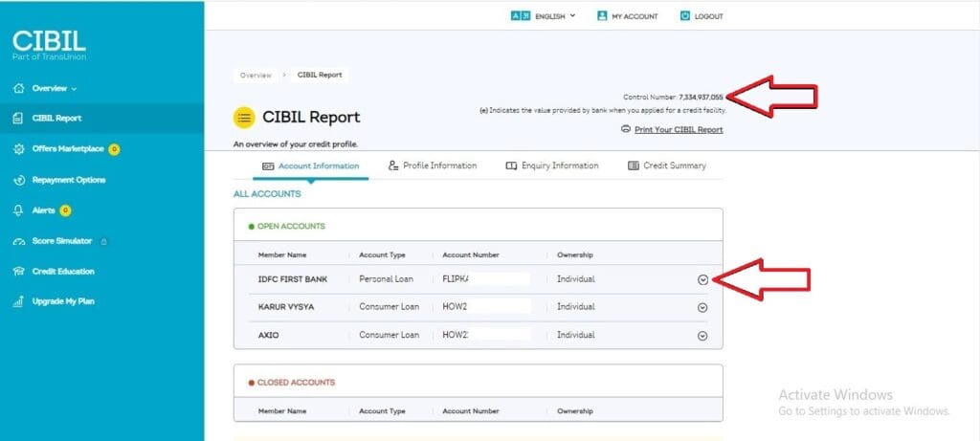Click the Score Simulator gauge icon
Viewport: 980px width, 441px height.
[19, 242]
